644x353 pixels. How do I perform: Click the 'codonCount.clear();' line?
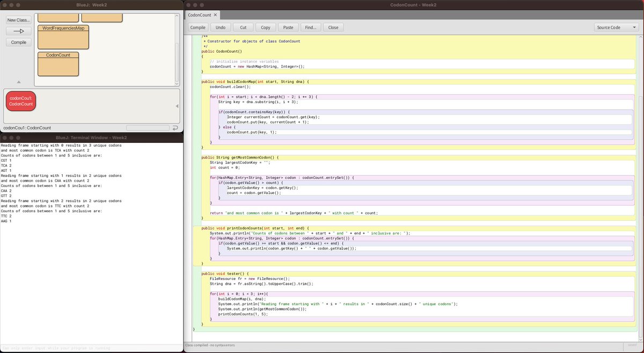pyautogui.click(x=230, y=87)
